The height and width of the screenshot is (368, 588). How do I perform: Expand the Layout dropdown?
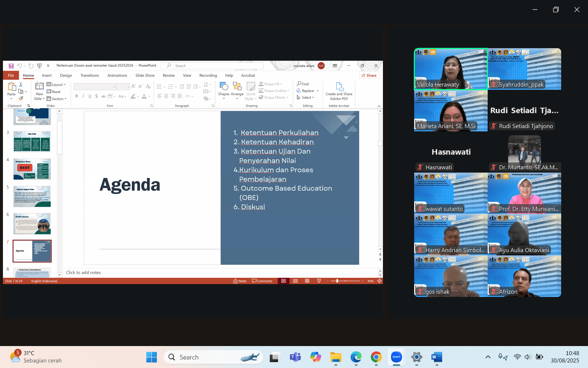pyautogui.click(x=56, y=85)
